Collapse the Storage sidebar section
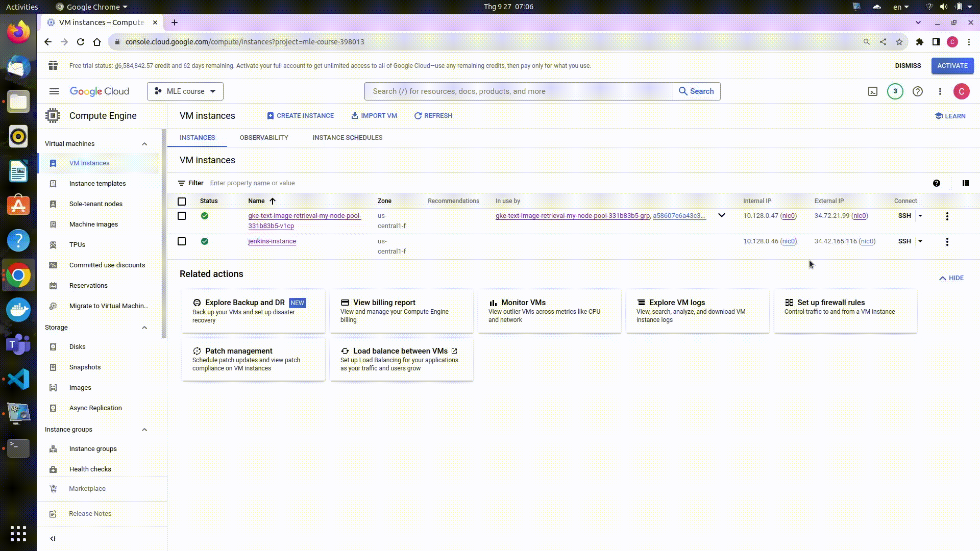The height and width of the screenshot is (551, 980). [144, 328]
